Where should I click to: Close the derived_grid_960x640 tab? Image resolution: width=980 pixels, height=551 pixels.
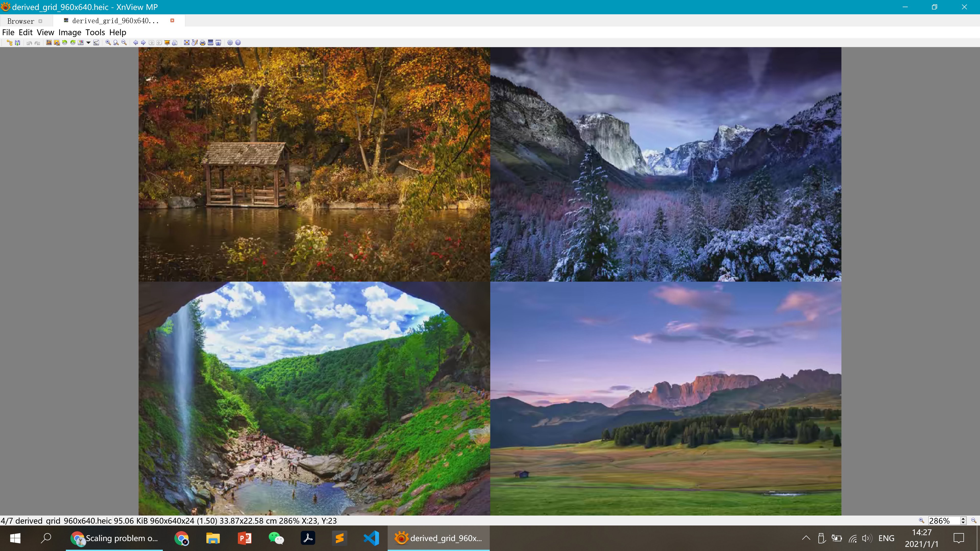[172, 20]
